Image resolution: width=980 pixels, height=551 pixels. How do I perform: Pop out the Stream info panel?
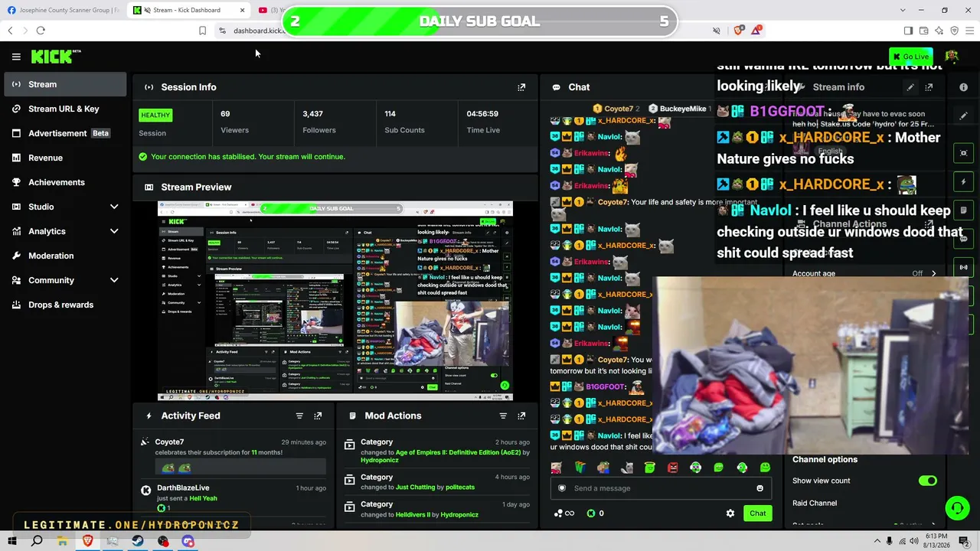pyautogui.click(x=929, y=87)
